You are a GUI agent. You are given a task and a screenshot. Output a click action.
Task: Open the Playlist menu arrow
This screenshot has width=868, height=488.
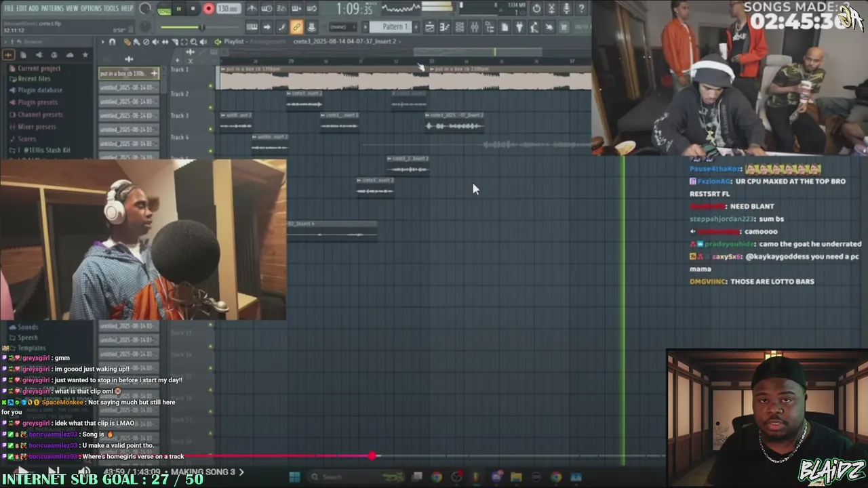[103, 42]
